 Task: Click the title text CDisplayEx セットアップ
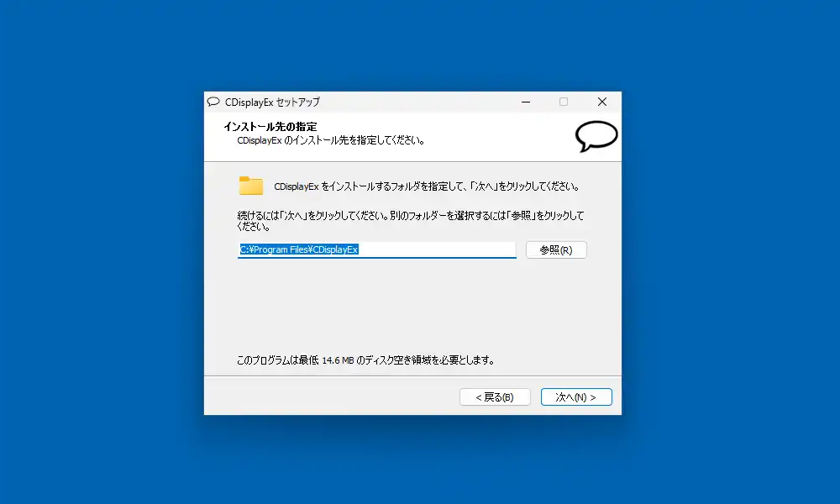272,102
